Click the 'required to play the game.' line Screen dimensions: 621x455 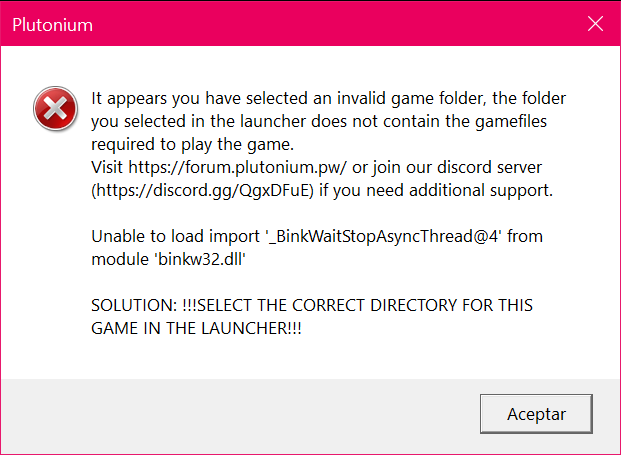coord(192,145)
